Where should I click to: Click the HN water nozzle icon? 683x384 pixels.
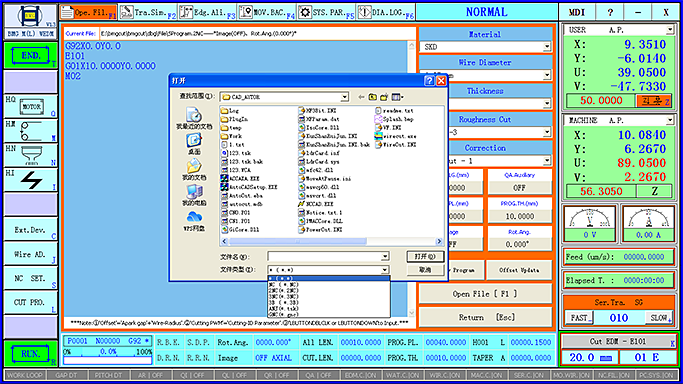pos(31,155)
